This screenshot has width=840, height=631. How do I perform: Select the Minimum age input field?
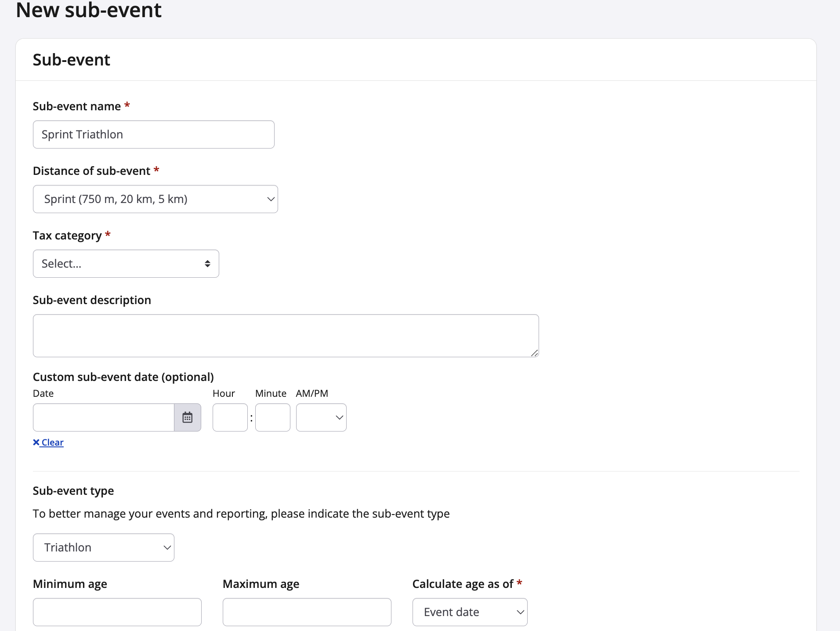[117, 612]
